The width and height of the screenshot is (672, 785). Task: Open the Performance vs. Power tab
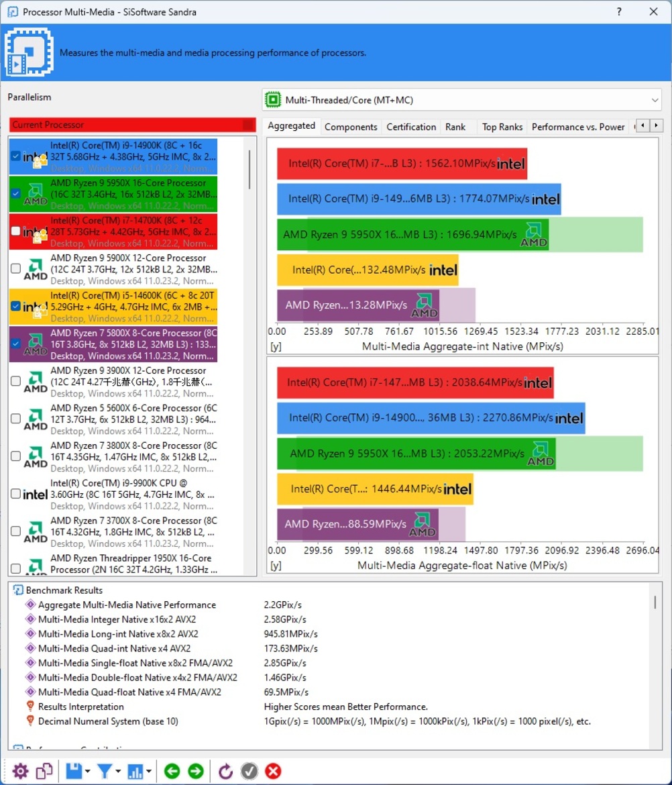click(x=578, y=127)
